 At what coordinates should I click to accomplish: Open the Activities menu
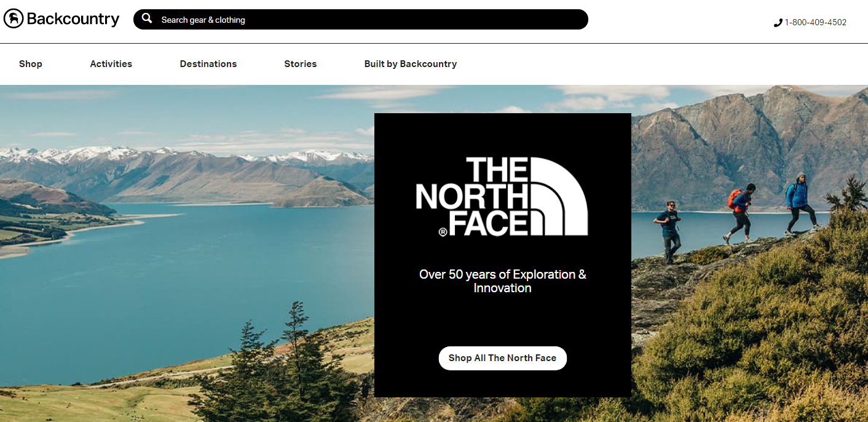click(111, 64)
